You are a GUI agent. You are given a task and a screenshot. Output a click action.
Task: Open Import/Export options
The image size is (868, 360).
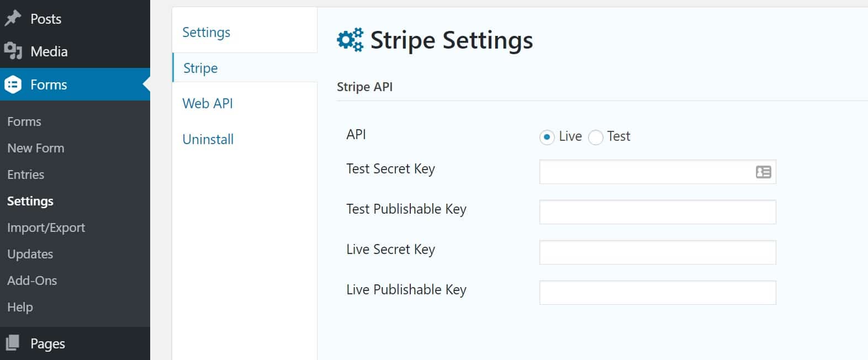point(46,227)
